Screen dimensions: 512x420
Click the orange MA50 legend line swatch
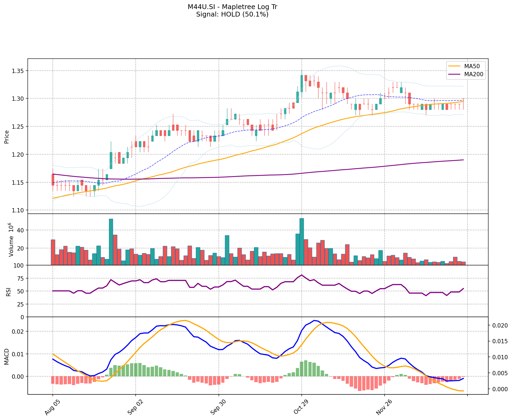click(454, 66)
